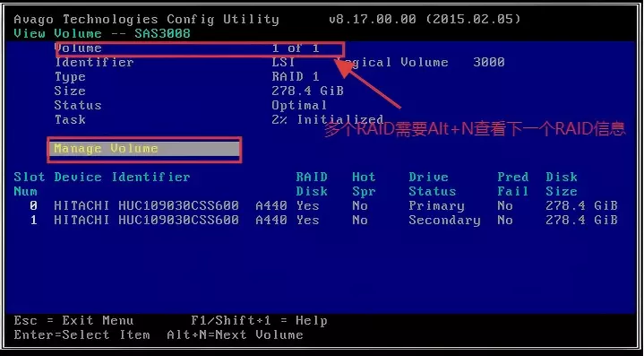The height and width of the screenshot is (356, 644).
Task: Click the type value 'RAID 1'
Action: click(x=296, y=77)
